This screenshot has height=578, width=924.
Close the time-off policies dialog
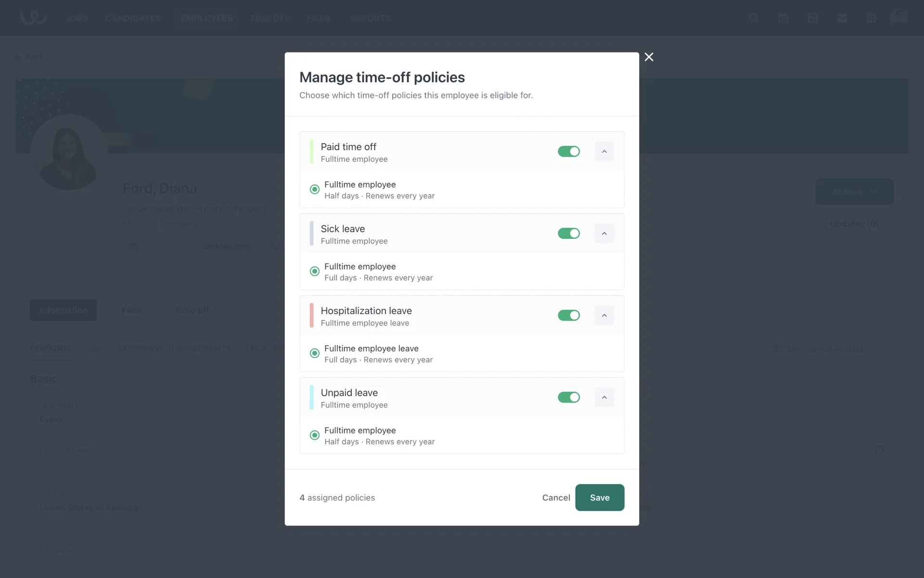649,57
